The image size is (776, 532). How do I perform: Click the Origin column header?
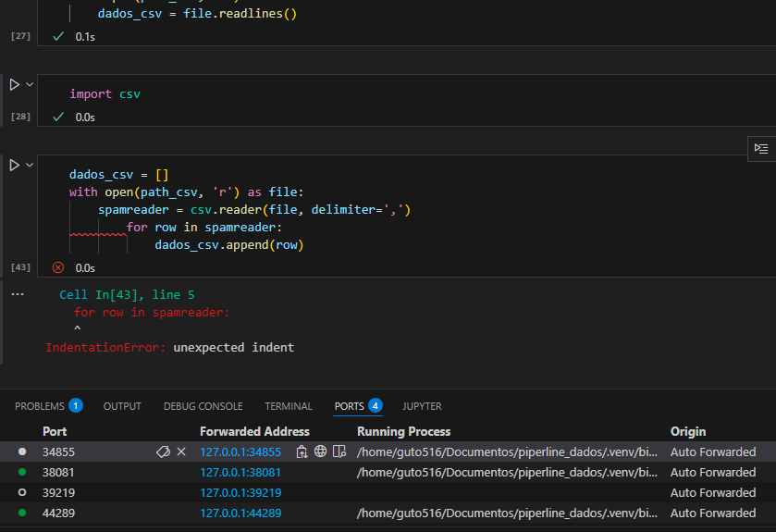688,431
